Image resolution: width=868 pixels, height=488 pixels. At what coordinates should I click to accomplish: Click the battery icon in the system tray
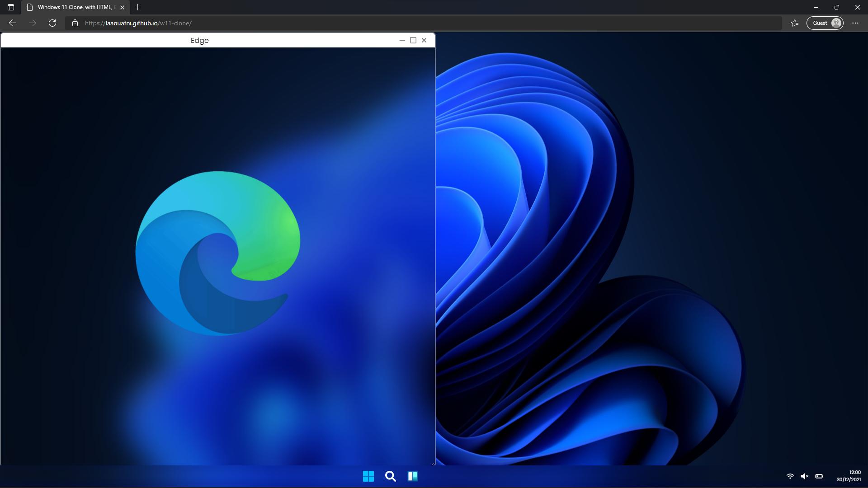point(819,476)
